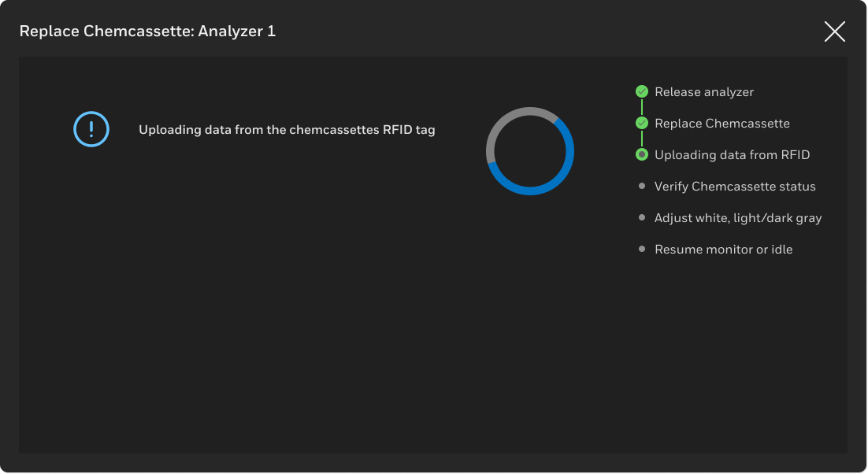The image size is (868, 474).
Task: Close the Replace Chemcassette dialog
Action: tap(834, 31)
